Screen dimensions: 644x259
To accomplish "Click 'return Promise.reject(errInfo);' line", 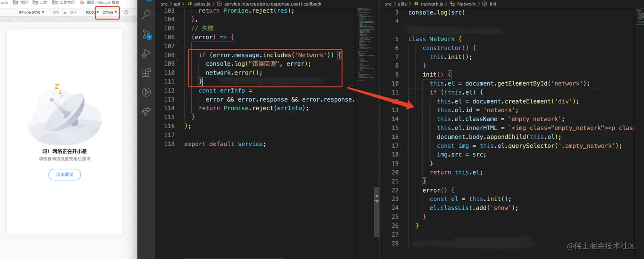I will pos(253,108).
